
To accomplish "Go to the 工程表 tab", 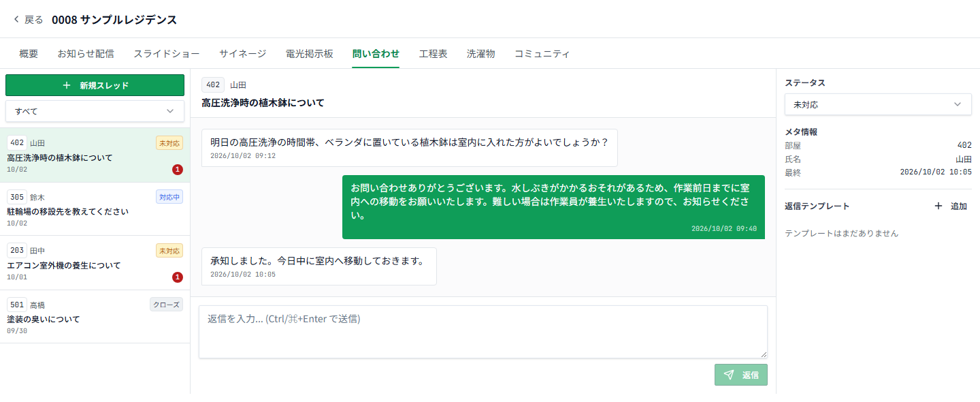I will pyautogui.click(x=434, y=54).
